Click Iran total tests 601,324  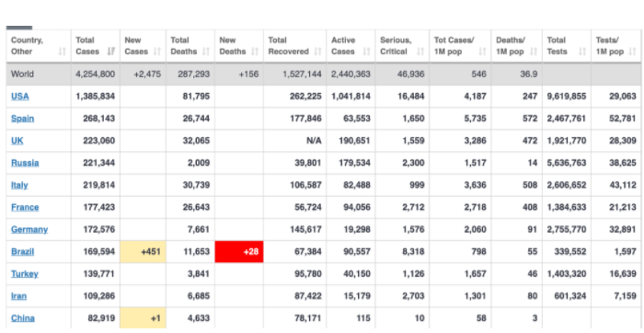click(570, 296)
